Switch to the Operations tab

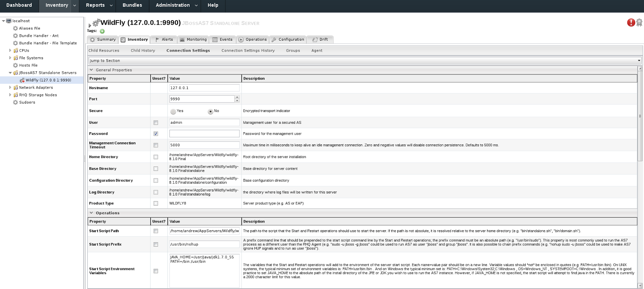(x=252, y=40)
